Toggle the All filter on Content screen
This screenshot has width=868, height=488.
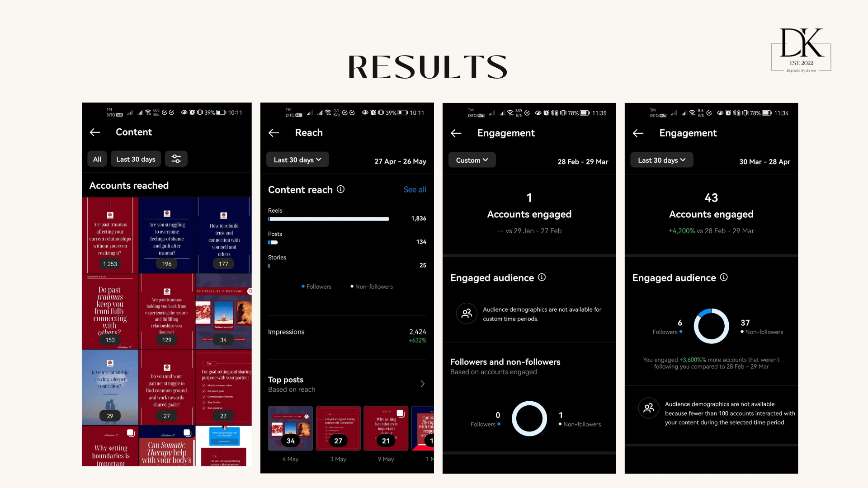97,159
